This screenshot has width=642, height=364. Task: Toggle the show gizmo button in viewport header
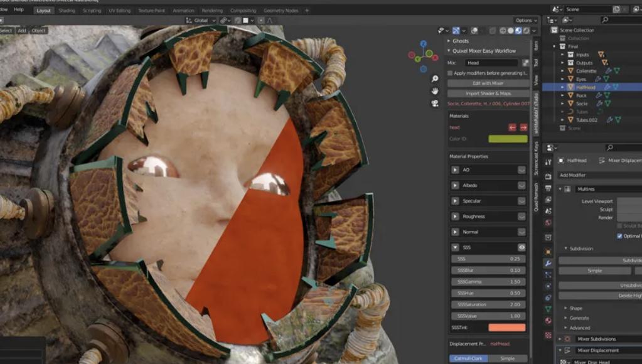point(456,30)
